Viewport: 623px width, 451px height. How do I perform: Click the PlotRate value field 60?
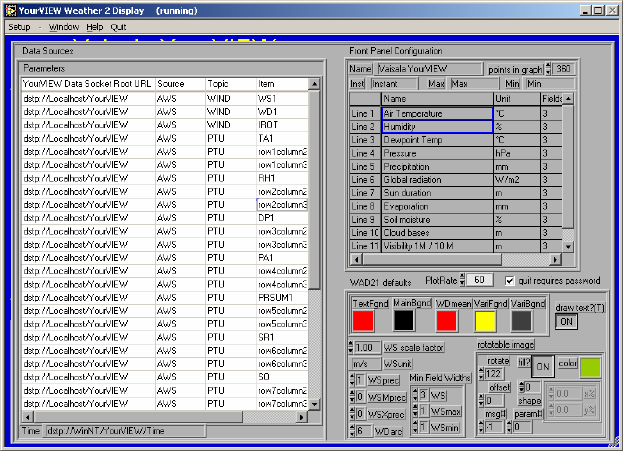click(479, 280)
